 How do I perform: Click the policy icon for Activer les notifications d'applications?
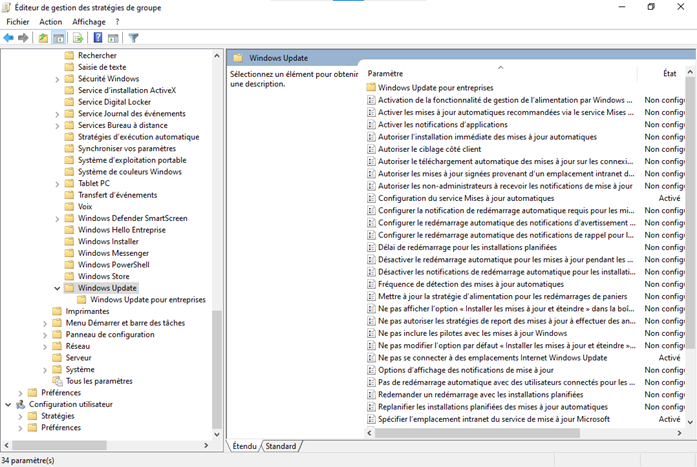(x=371, y=125)
